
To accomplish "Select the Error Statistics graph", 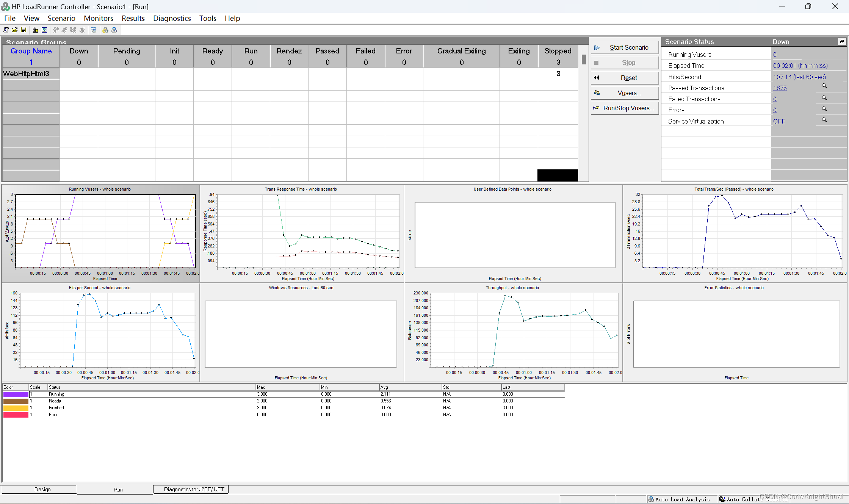I will click(x=735, y=333).
